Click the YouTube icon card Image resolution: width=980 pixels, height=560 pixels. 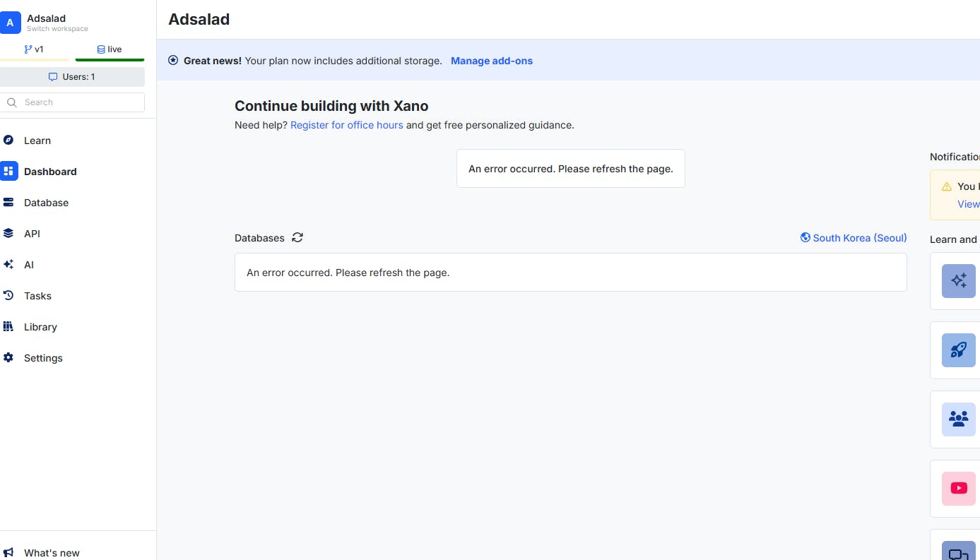tap(958, 489)
